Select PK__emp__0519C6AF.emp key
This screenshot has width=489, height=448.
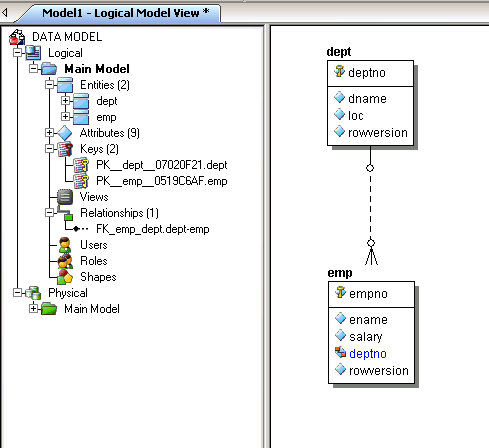(x=162, y=181)
